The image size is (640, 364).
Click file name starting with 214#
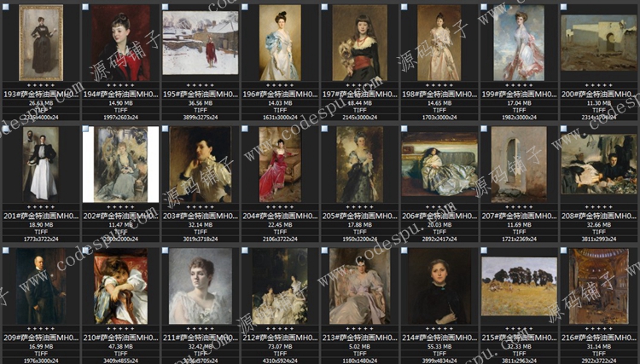[439, 338]
